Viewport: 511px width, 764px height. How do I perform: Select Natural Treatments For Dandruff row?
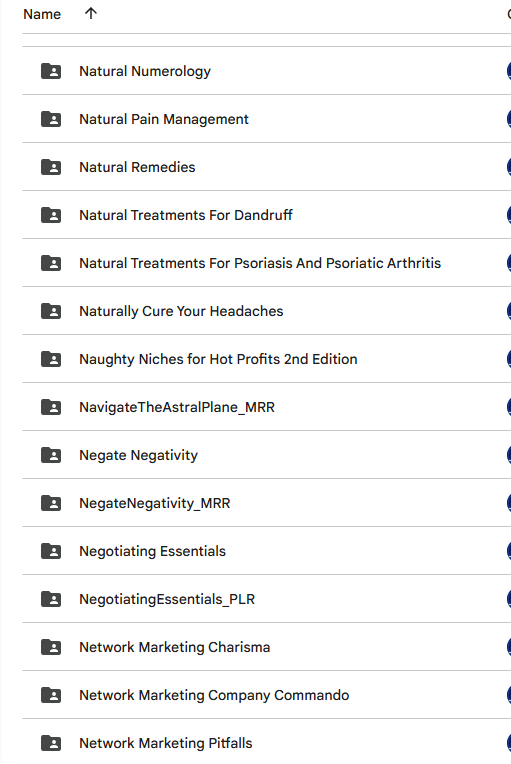pyautogui.click(x=266, y=215)
